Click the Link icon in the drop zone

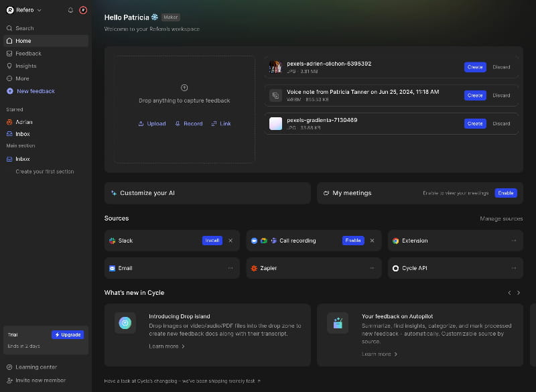(x=213, y=123)
